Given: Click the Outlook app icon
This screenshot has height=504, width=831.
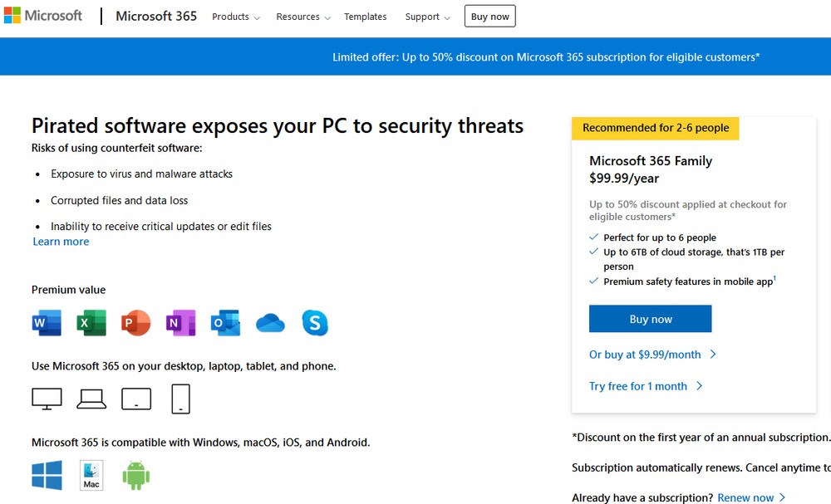Looking at the screenshot, I should [225, 322].
